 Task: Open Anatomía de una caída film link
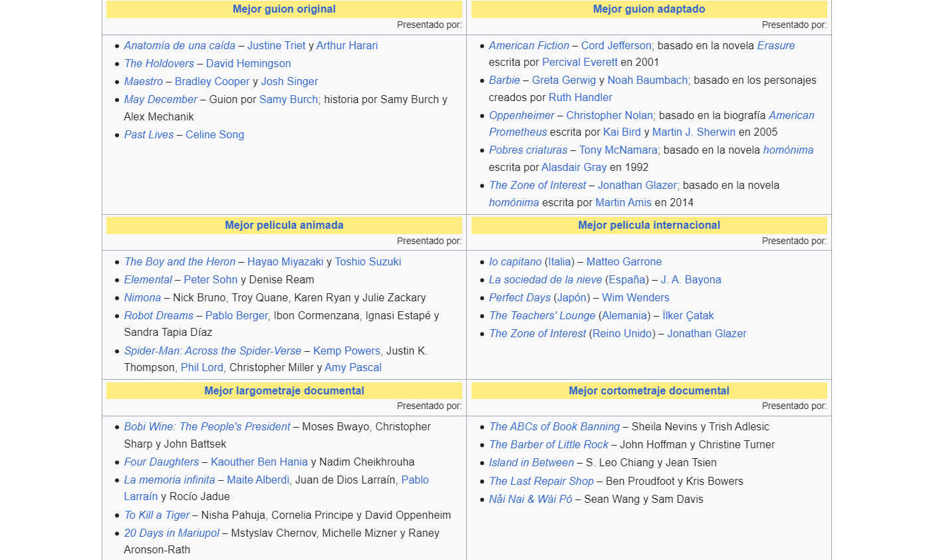(x=180, y=46)
